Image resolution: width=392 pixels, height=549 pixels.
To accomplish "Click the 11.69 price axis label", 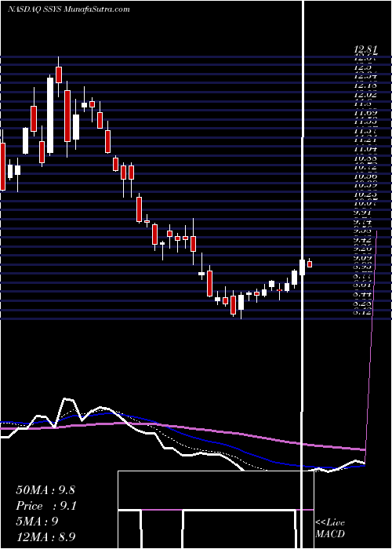I will click(x=365, y=113).
